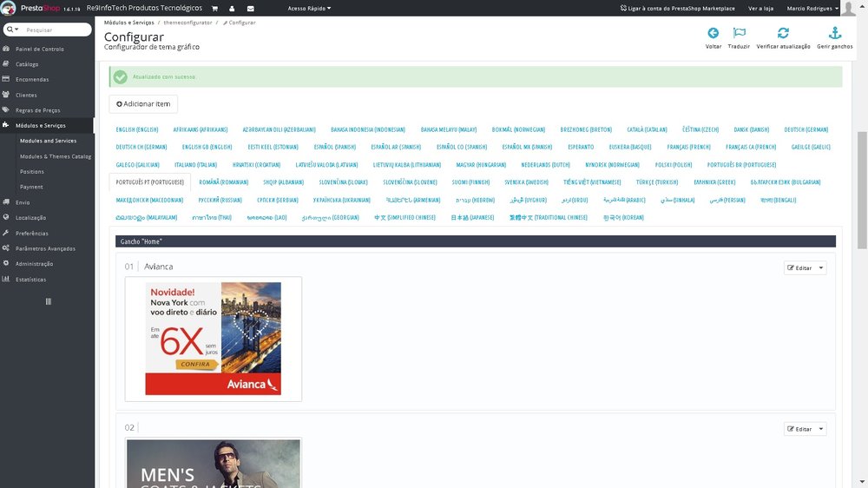Click the Avianca banner thumbnail

pyautogui.click(x=214, y=339)
